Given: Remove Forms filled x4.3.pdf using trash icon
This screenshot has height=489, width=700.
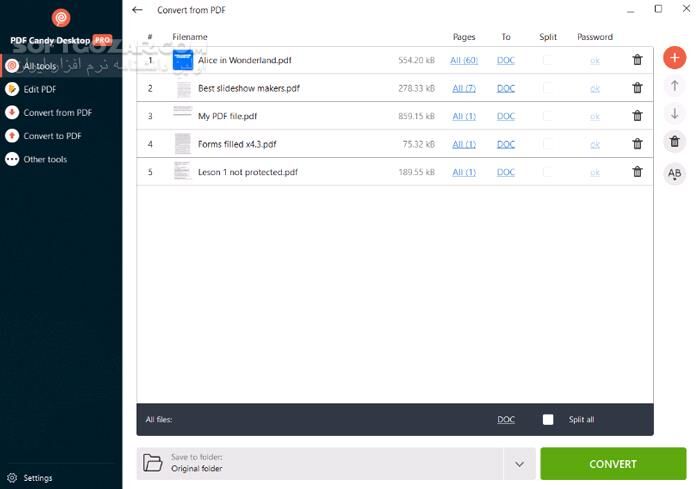Looking at the screenshot, I should pos(637,144).
